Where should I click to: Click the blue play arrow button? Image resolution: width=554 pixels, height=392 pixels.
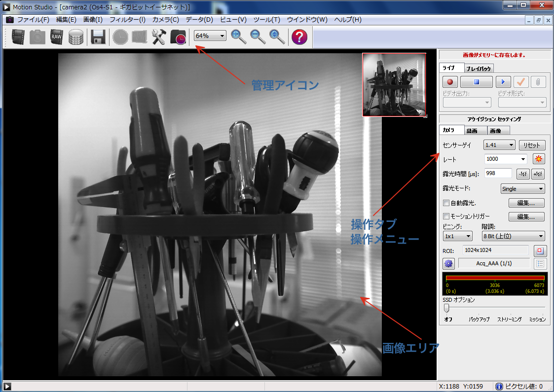[503, 82]
